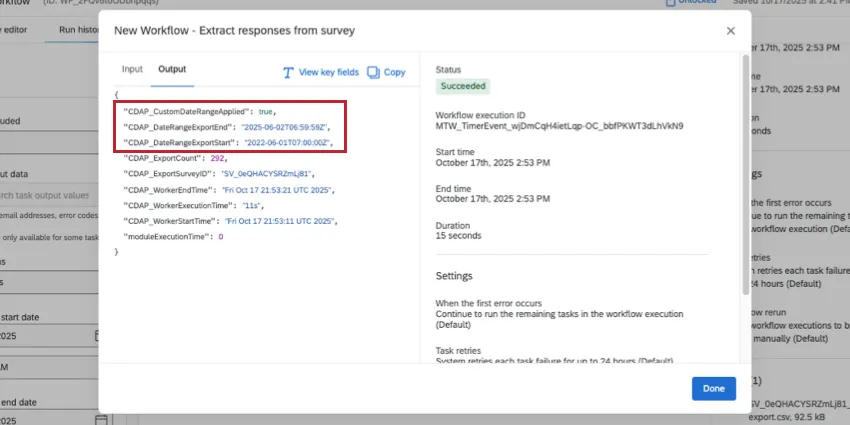850x425 pixels.
Task: Switch to the Input tab
Action: 132,70
